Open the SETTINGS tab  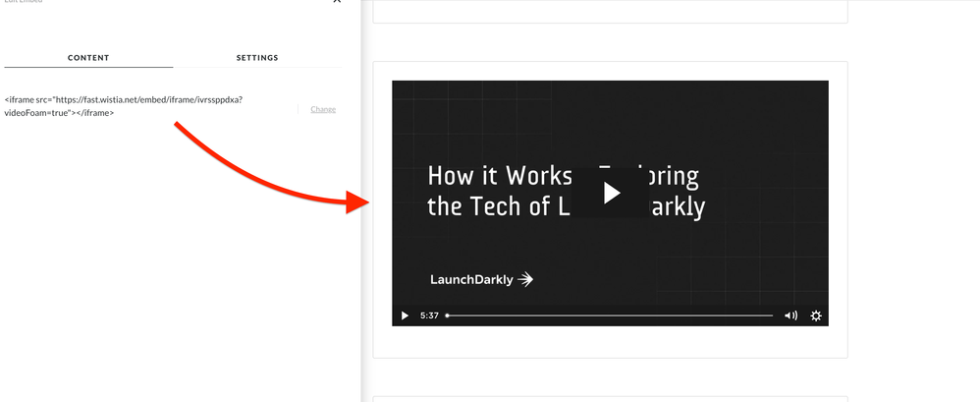coord(257,58)
